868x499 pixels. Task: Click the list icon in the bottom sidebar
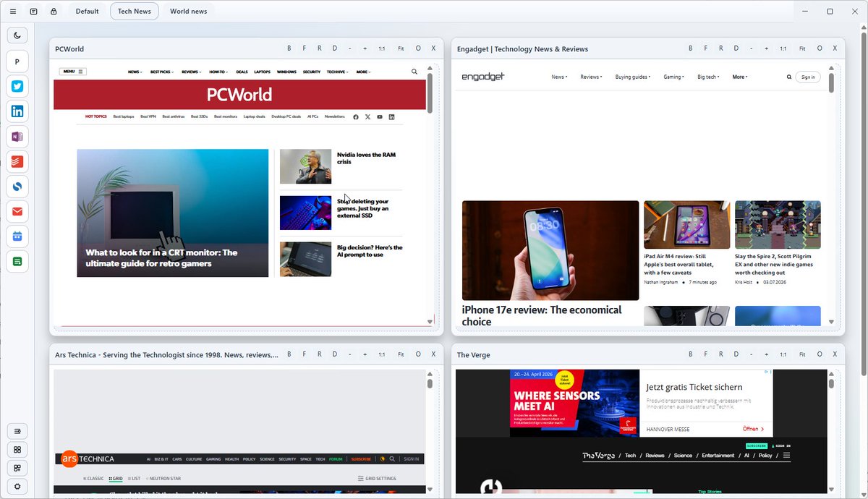point(17,431)
